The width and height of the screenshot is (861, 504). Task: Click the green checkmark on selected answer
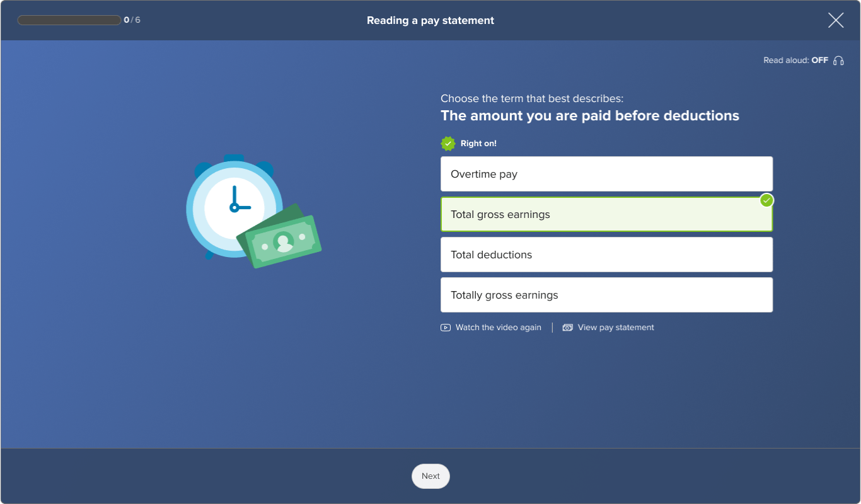pos(766,200)
